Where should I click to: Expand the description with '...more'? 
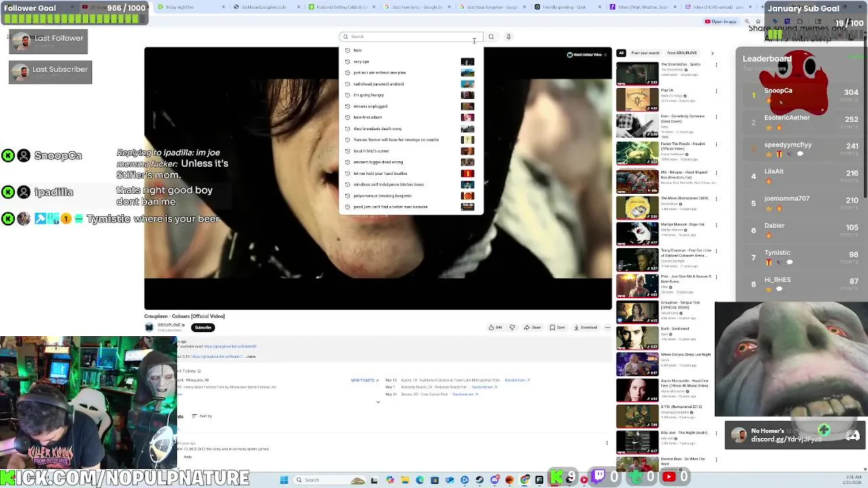pos(250,357)
